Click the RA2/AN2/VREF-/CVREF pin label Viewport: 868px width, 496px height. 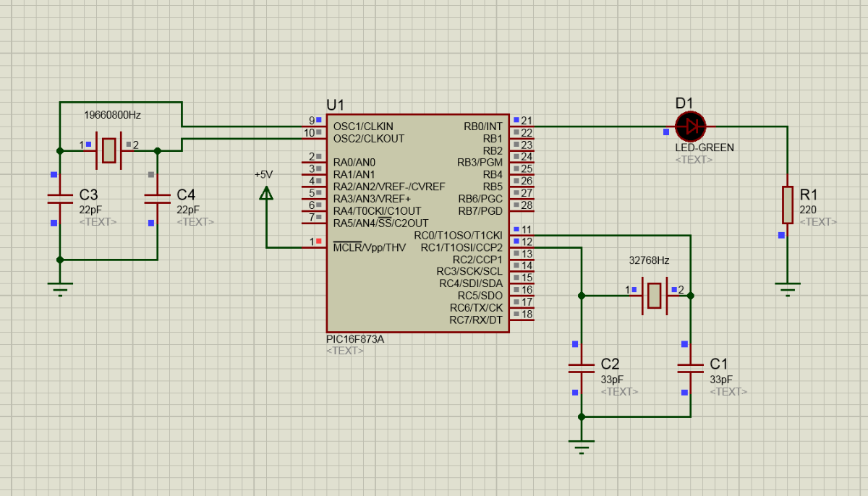(x=389, y=187)
